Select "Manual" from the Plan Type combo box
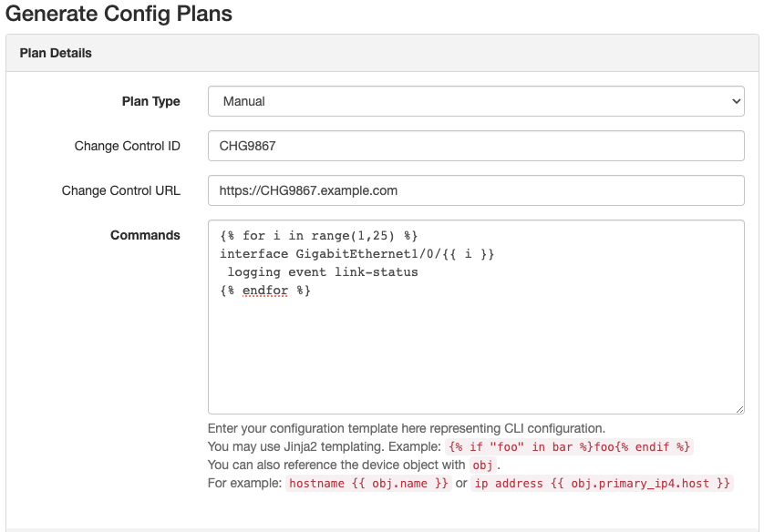This screenshot has height=532, width=764. (x=474, y=101)
